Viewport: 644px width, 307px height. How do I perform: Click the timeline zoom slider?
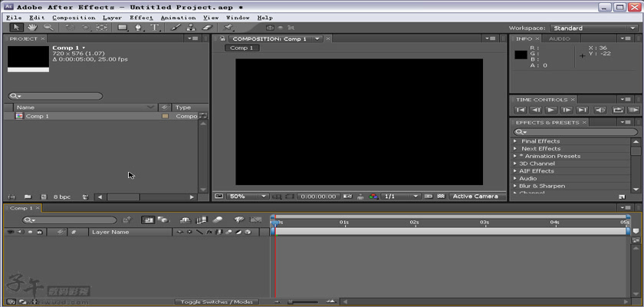(303, 302)
